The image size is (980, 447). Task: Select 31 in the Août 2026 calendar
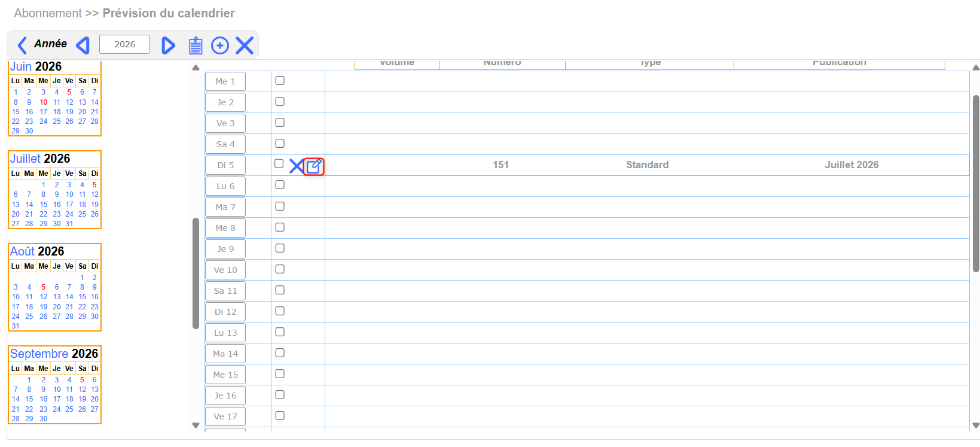16,326
